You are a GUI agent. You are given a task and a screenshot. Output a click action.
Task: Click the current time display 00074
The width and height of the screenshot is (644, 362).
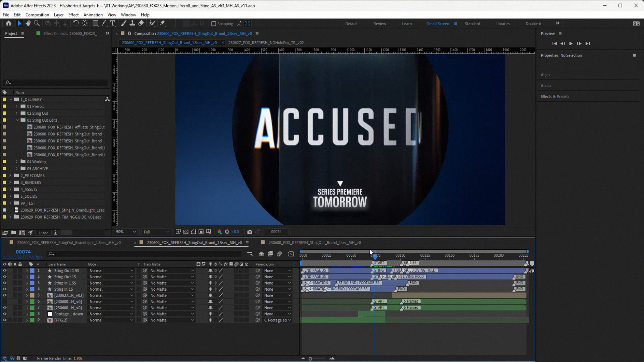pyautogui.click(x=23, y=252)
